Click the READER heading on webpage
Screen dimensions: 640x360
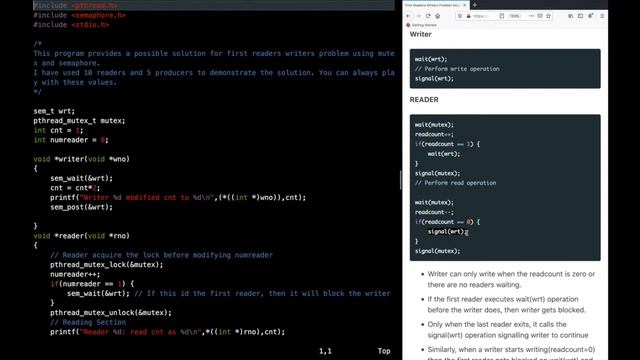(x=424, y=100)
